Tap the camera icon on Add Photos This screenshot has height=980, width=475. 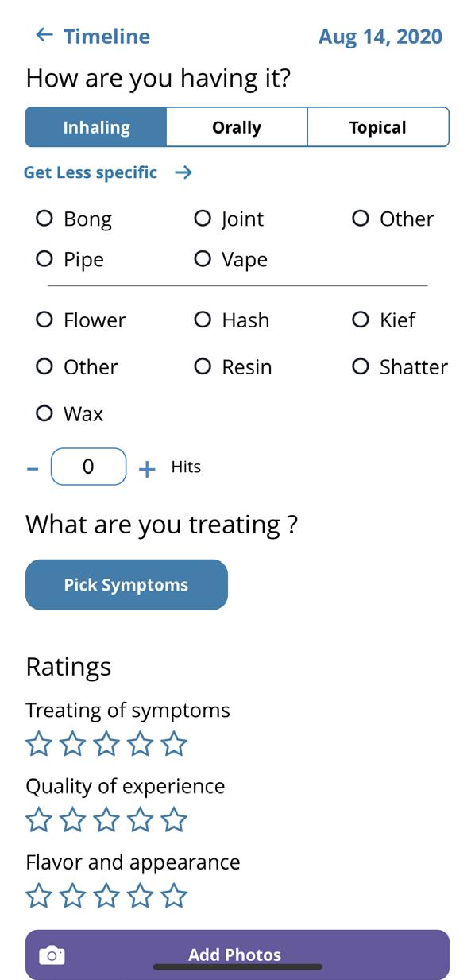[52, 955]
